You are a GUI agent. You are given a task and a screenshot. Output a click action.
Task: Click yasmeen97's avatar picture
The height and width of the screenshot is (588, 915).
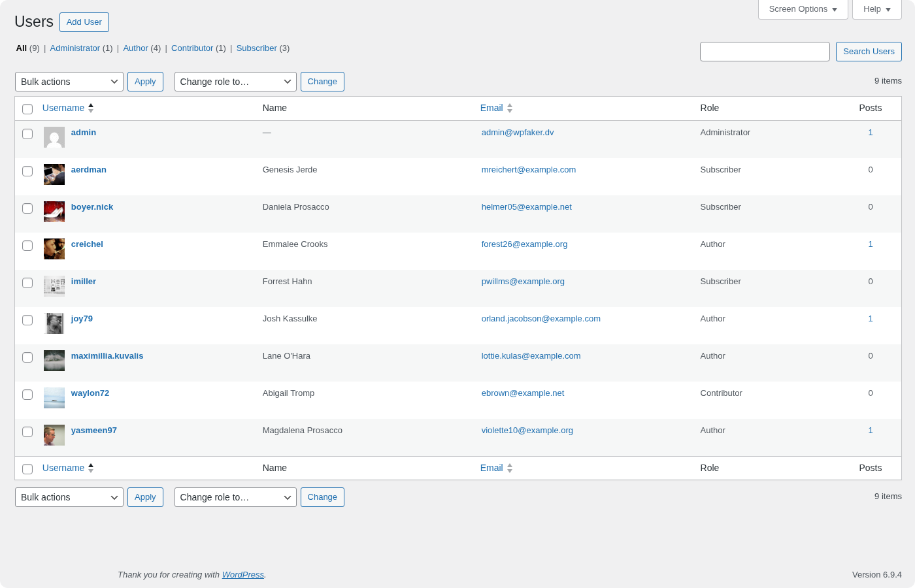tap(54, 435)
